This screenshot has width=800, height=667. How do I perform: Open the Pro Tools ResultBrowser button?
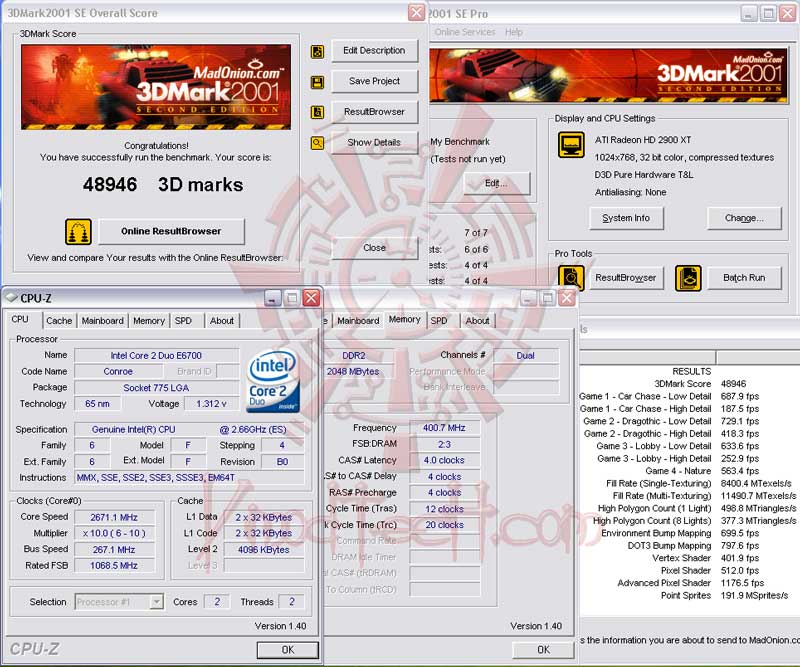(626, 278)
